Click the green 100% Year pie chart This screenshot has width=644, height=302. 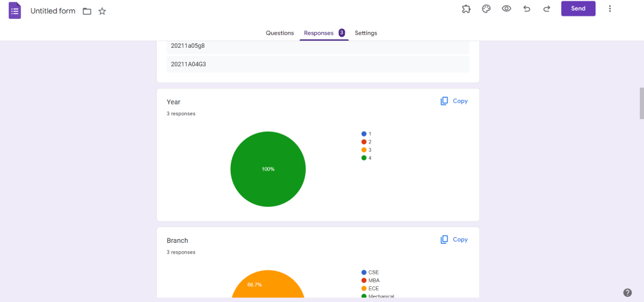click(268, 169)
